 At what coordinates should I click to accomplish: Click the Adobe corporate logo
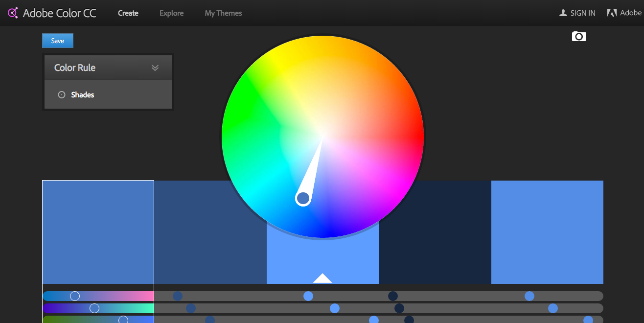(612, 12)
